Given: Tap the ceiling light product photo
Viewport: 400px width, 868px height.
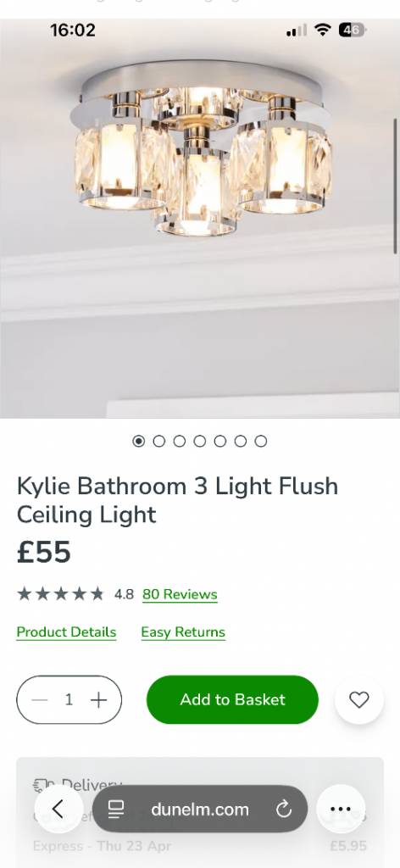Looking at the screenshot, I should 200,219.
